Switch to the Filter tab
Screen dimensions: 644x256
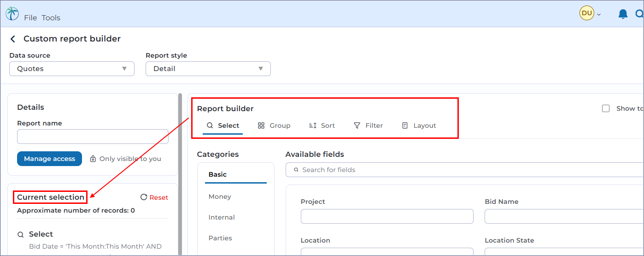click(368, 125)
